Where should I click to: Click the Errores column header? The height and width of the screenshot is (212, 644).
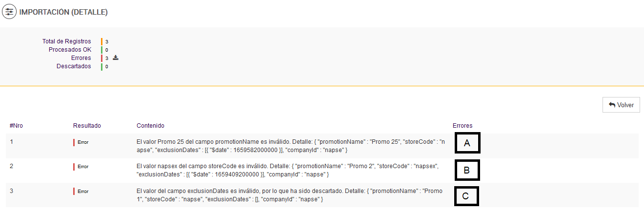tap(463, 126)
